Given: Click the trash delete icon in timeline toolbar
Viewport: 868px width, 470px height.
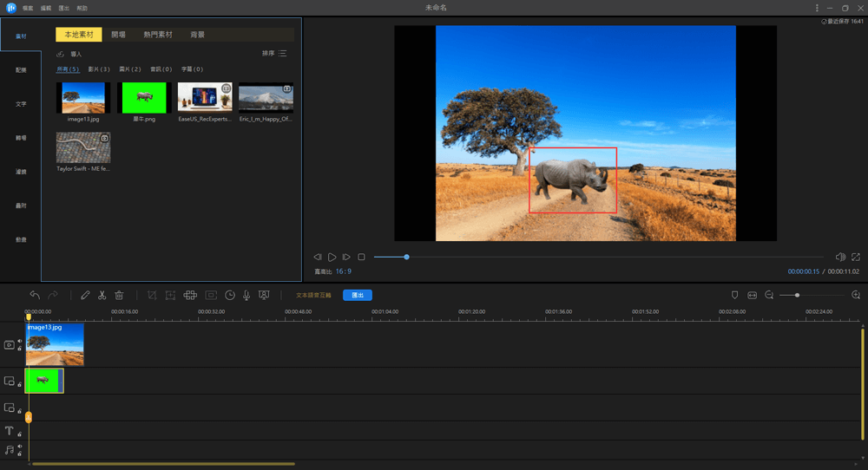Looking at the screenshot, I should point(119,295).
